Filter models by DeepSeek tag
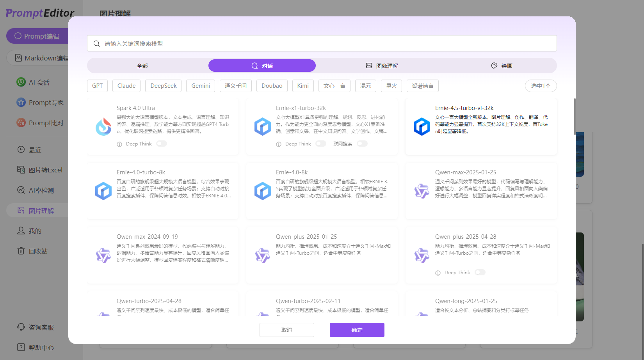 coord(163,86)
